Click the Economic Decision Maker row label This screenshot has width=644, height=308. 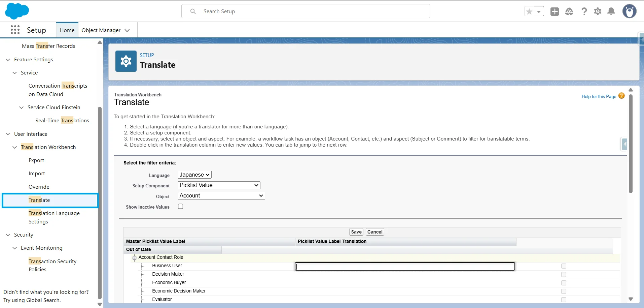179,291
